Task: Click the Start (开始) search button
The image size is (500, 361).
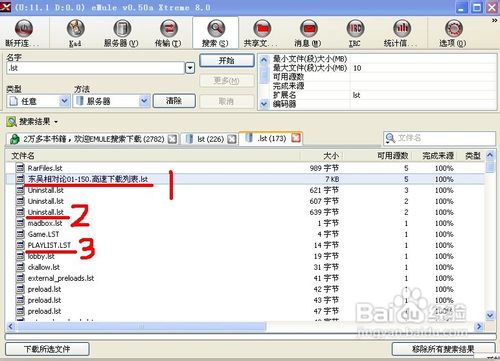Action: pos(227,60)
